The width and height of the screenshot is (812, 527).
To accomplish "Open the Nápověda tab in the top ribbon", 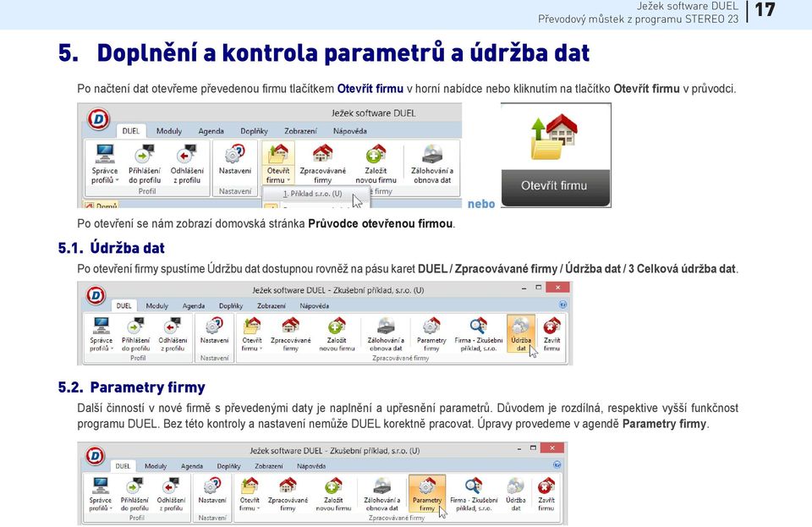I will [350, 131].
